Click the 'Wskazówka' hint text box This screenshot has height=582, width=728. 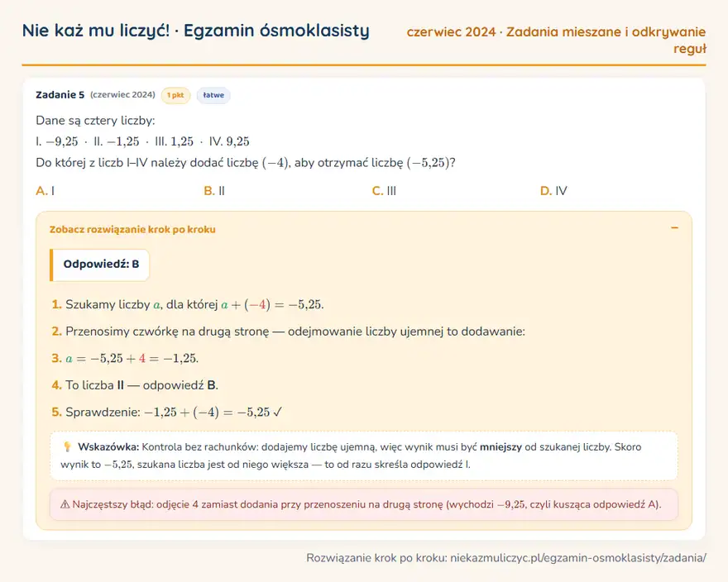point(364,456)
